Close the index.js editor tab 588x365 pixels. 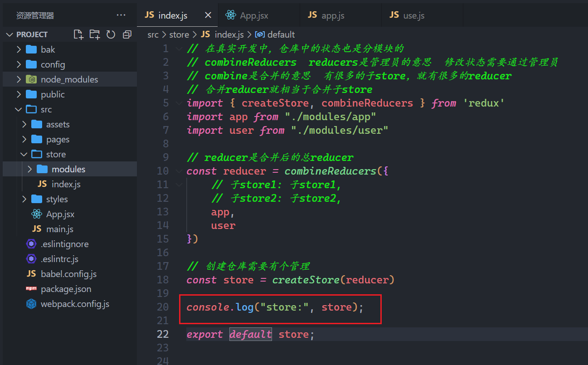pyautogui.click(x=208, y=15)
